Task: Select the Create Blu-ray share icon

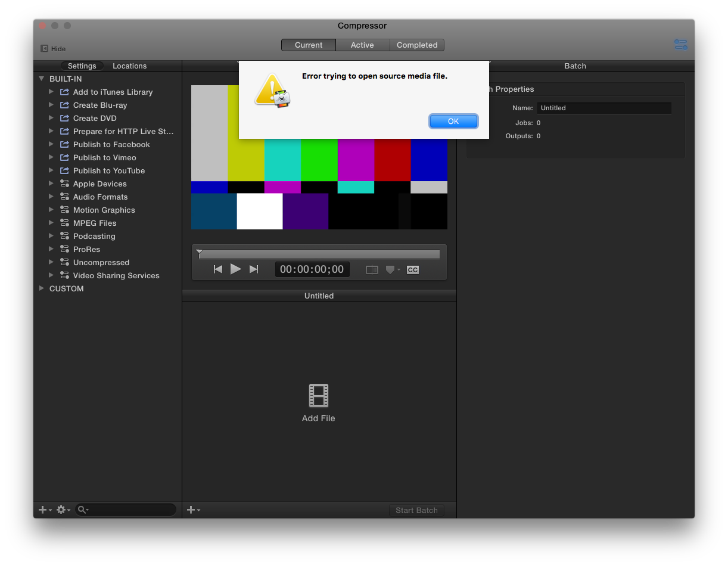Action: [x=65, y=105]
